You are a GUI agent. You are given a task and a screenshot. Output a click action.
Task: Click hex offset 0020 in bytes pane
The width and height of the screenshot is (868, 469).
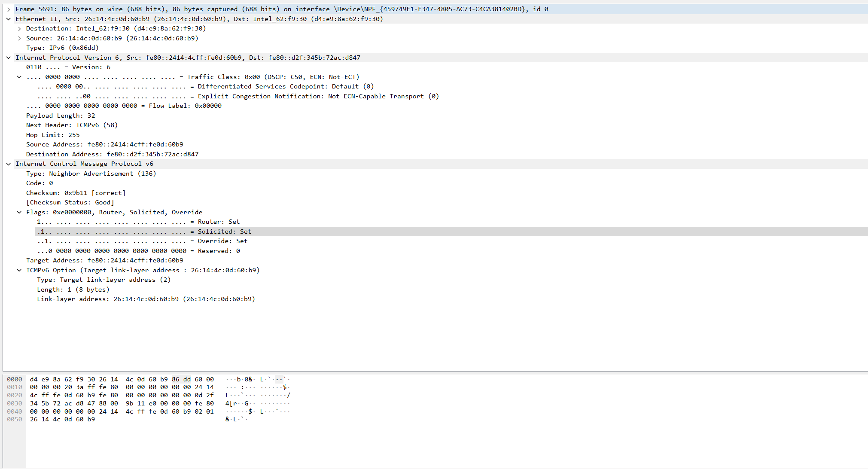15,395
